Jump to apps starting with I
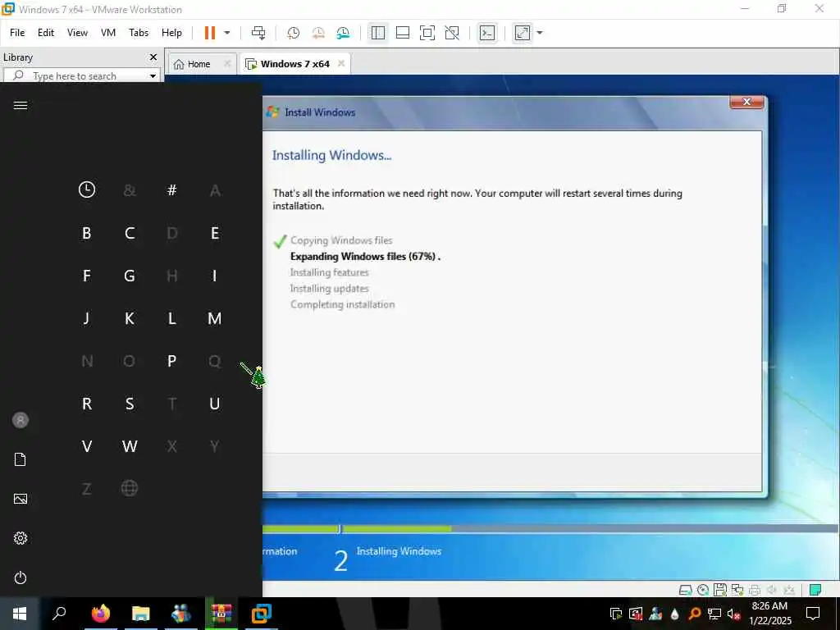The height and width of the screenshot is (630, 840). (215, 276)
